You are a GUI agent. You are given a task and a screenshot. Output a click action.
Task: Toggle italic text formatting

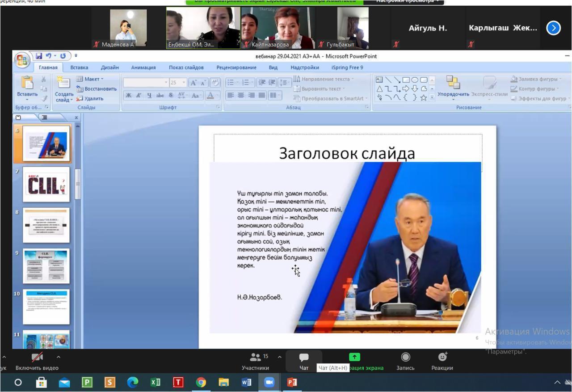point(139,95)
